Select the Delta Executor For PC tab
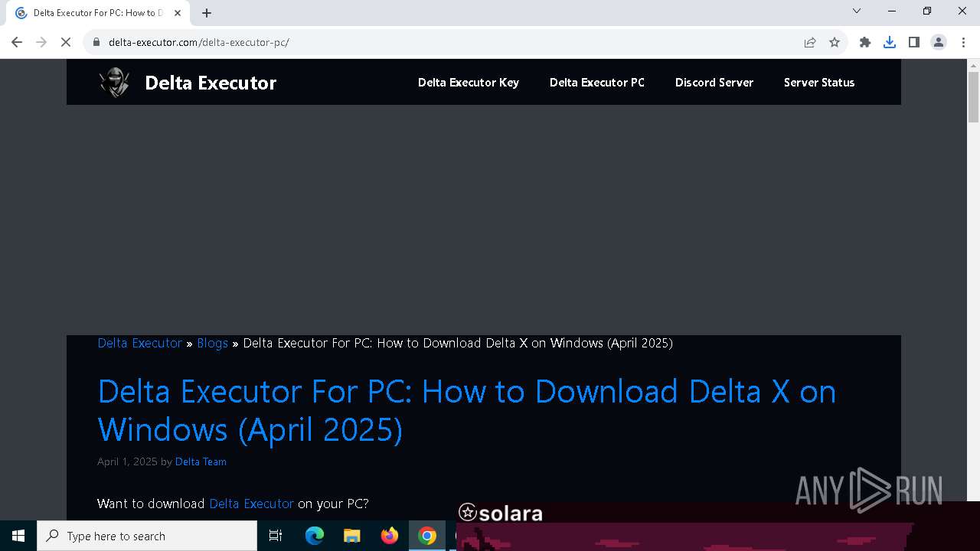This screenshot has width=980, height=551. pos(97,13)
